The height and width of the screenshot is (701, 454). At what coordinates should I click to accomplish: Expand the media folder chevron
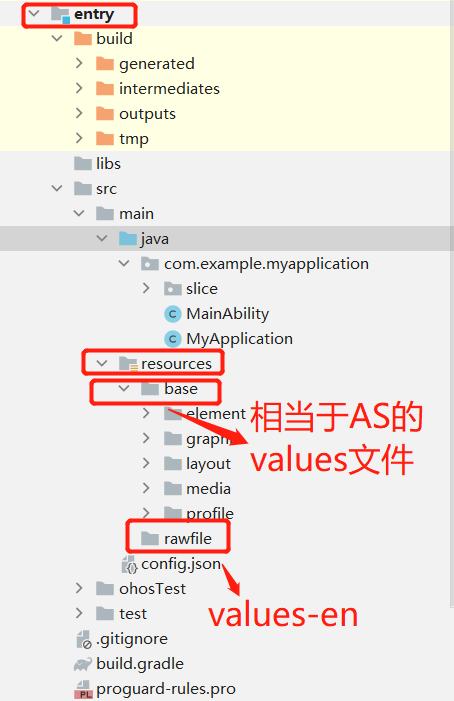click(x=146, y=488)
